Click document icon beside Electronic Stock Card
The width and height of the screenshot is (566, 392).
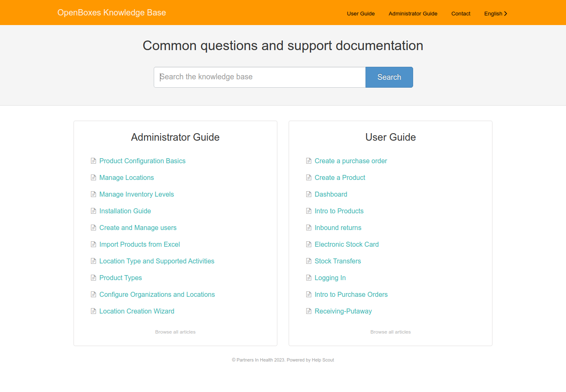pos(309,244)
